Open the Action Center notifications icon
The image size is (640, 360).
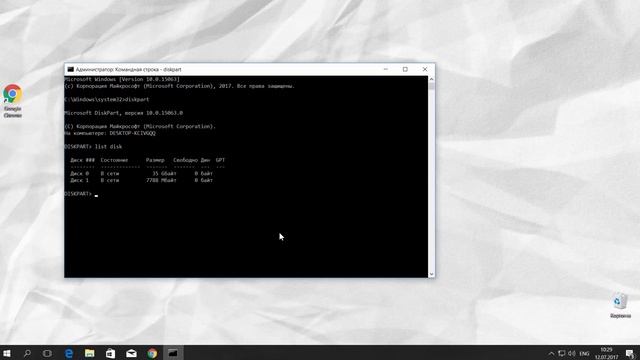point(631,353)
